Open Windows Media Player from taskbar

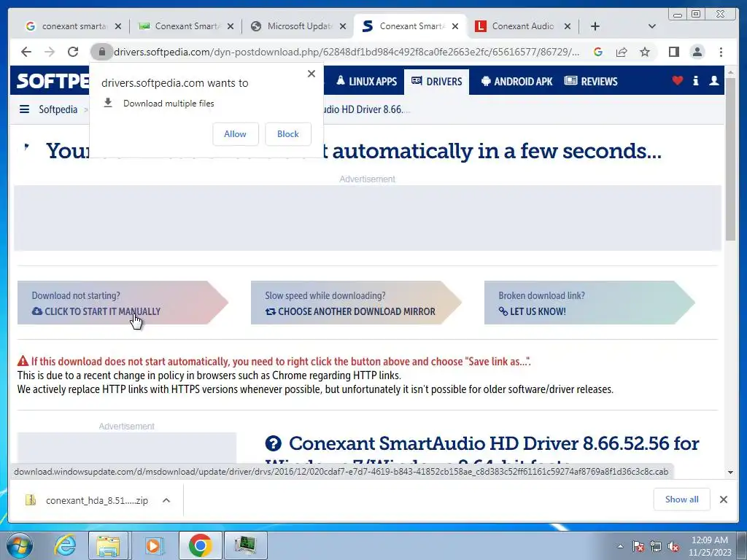pyautogui.click(x=153, y=545)
